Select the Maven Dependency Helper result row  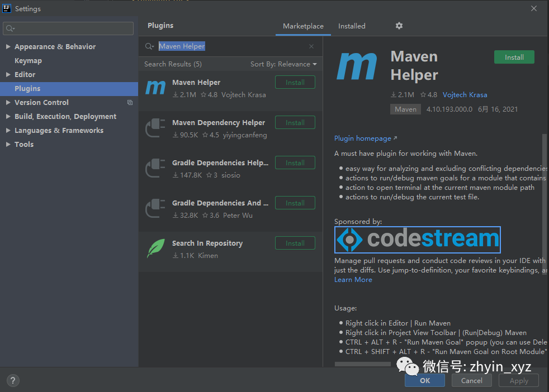230,131
